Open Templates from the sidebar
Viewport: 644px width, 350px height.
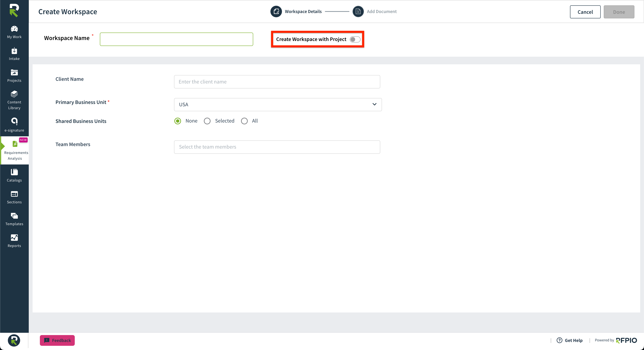(14, 219)
